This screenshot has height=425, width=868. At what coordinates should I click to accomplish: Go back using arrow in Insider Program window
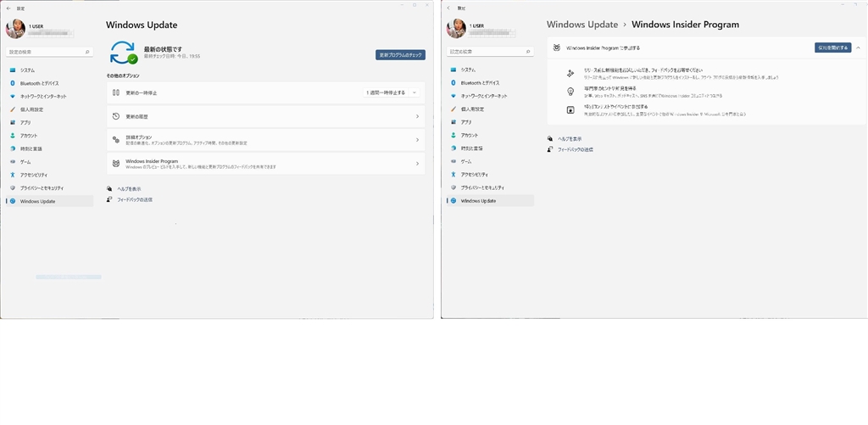[448, 8]
